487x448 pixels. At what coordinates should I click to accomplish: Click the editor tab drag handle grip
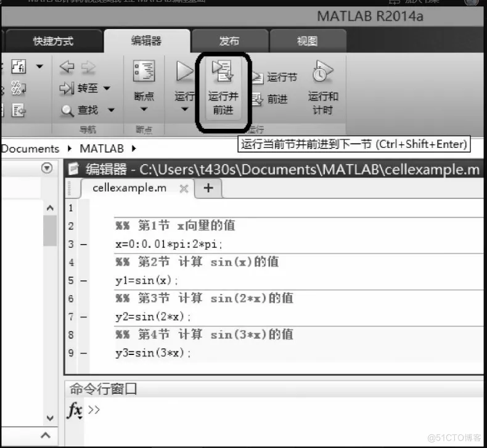tap(69, 189)
